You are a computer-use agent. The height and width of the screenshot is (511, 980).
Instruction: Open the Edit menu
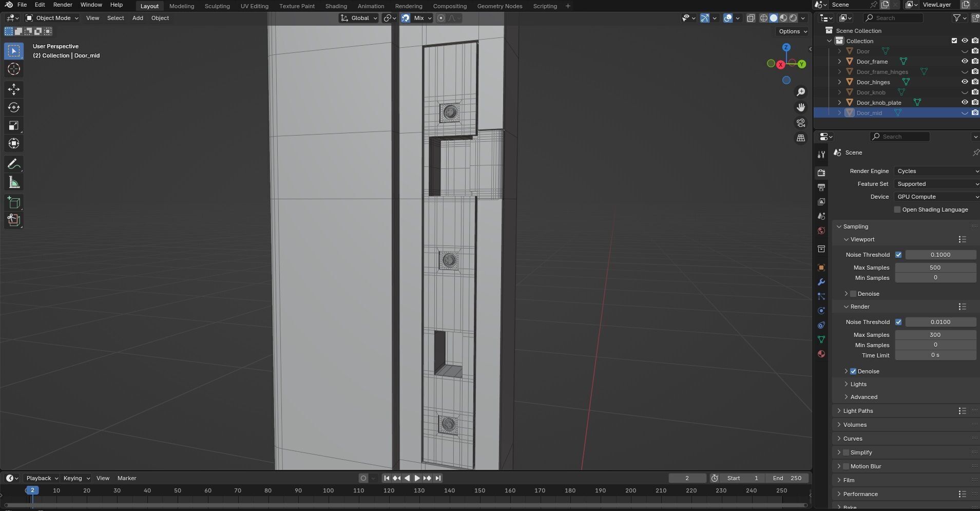pos(40,5)
